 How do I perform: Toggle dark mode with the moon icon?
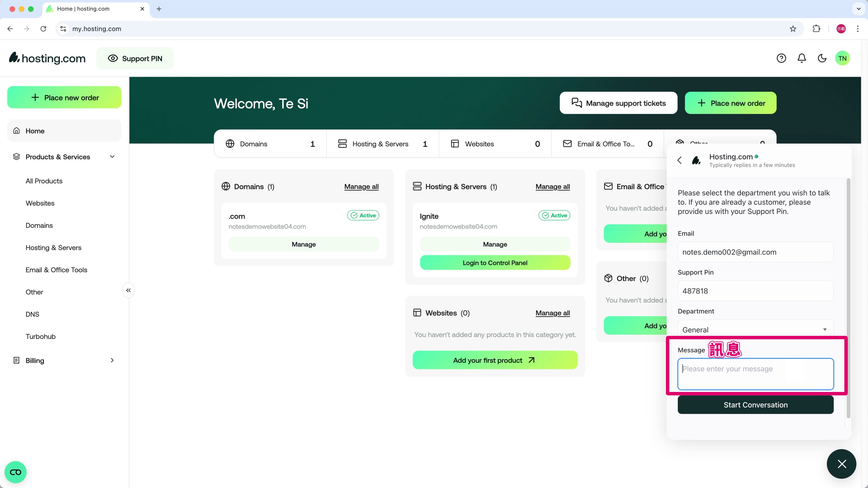822,58
